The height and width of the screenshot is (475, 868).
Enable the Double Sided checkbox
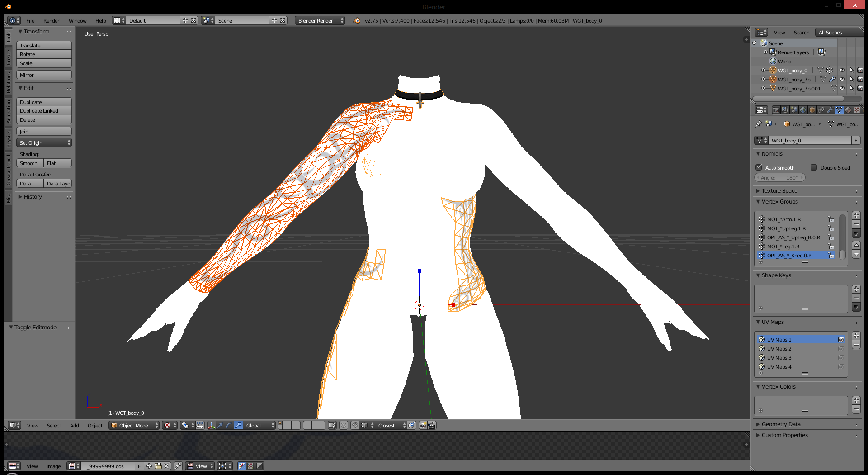click(x=814, y=167)
